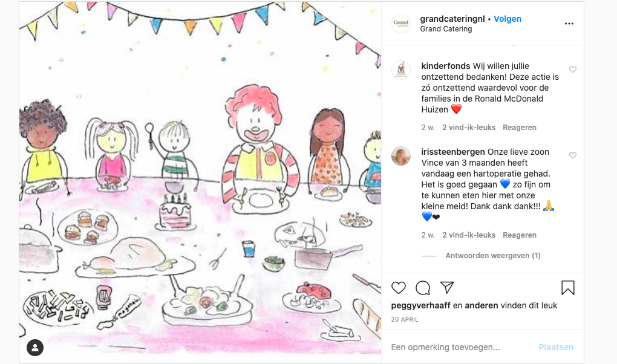This screenshot has width=617, height=364.
Task: View likes on the kinderfonds comment
Action: coord(469,128)
